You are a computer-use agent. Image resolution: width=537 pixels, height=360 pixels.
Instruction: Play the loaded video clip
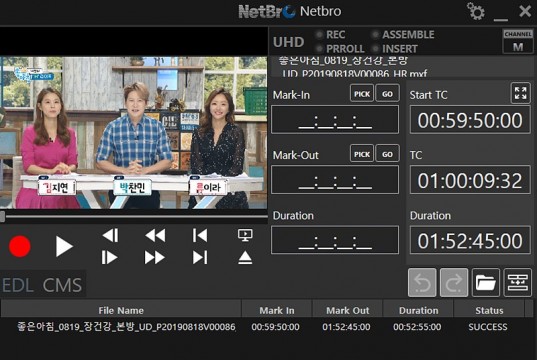[64, 246]
